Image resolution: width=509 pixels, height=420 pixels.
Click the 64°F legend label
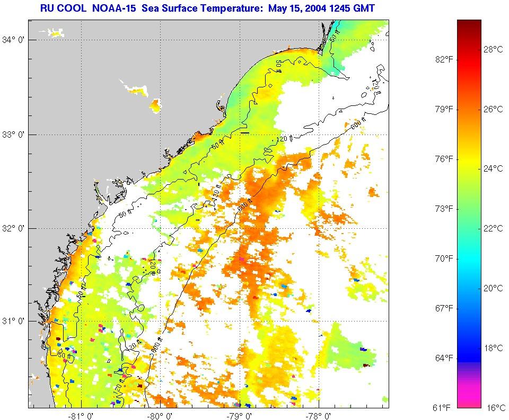click(x=444, y=359)
